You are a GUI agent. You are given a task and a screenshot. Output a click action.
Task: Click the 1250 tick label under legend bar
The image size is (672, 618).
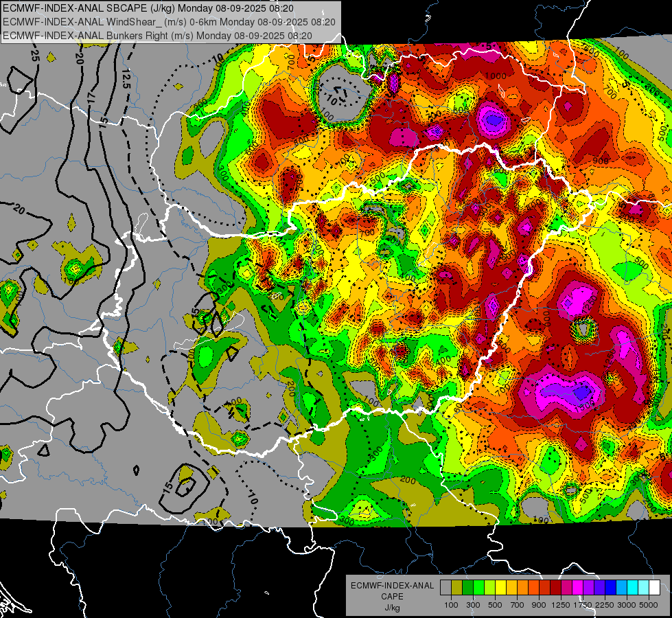561,605
